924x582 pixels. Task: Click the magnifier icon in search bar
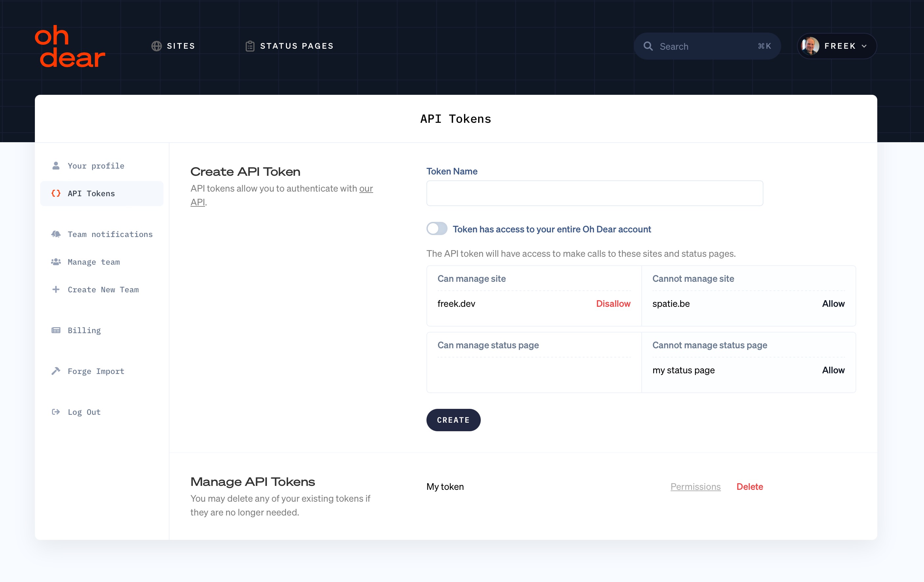pos(648,46)
